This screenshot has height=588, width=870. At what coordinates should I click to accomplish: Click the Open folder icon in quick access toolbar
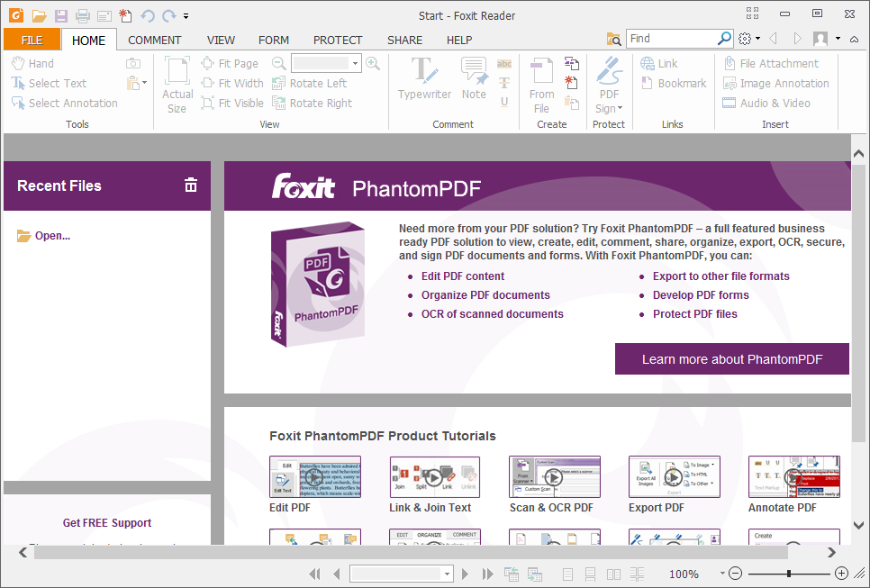pos(39,15)
